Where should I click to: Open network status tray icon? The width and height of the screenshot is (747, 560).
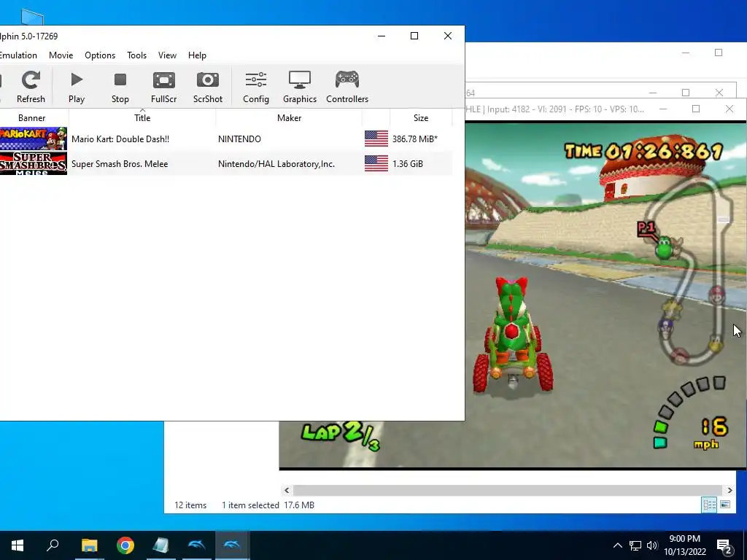635,545
